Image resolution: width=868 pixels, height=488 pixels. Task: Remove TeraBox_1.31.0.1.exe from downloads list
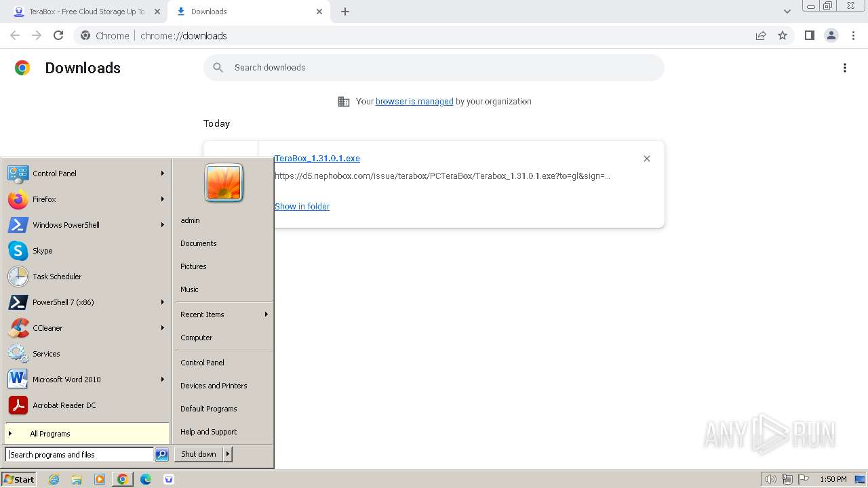click(x=647, y=159)
